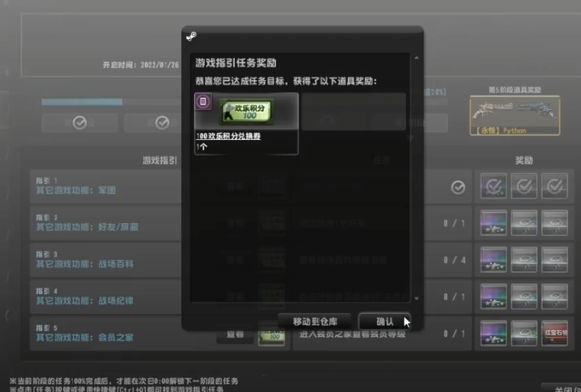Click the 0 / 1 counter in 战场纪律 row
This screenshot has width=581, height=392.
click(454, 296)
